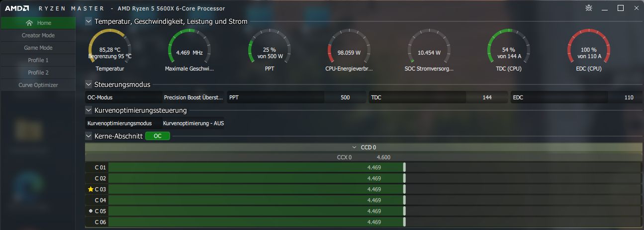
Task: Collapse the Kerne-Abschnitt section
Action: [89, 136]
